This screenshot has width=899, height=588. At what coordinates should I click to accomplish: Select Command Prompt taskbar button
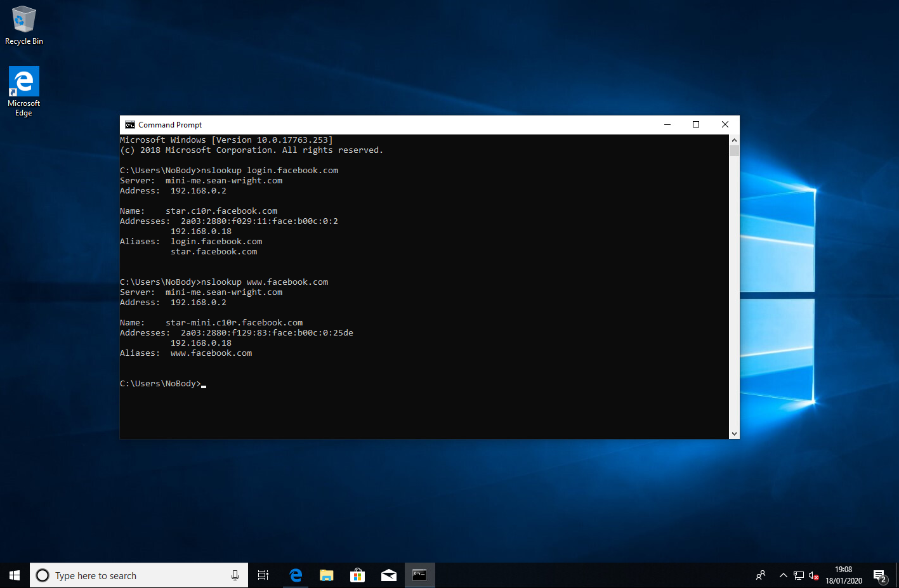point(420,575)
